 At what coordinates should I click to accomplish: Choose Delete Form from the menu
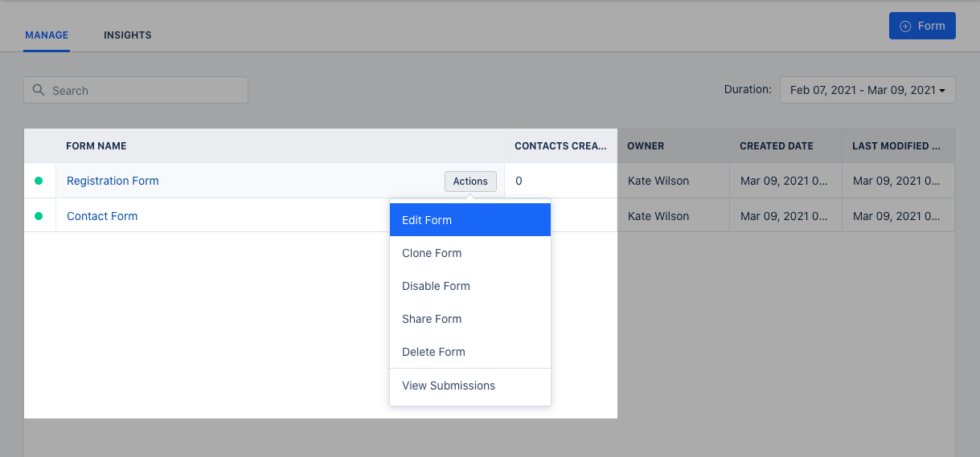coord(470,352)
